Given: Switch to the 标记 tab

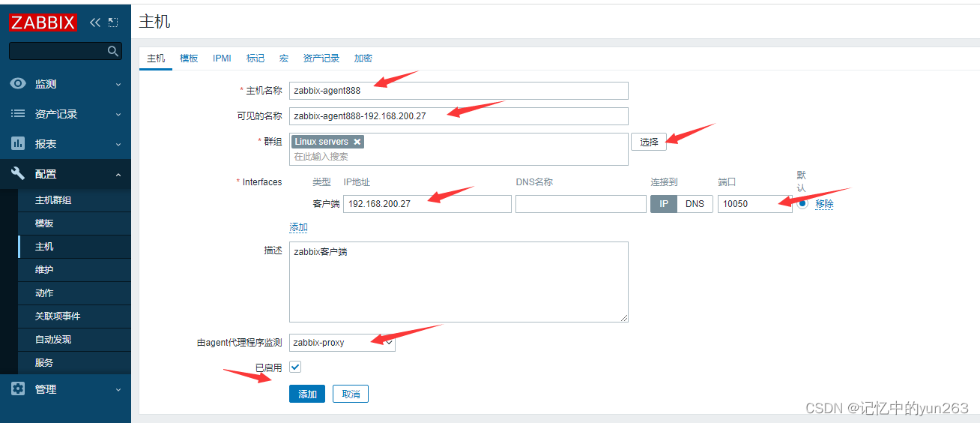Looking at the screenshot, I should (x=255, y=58).
